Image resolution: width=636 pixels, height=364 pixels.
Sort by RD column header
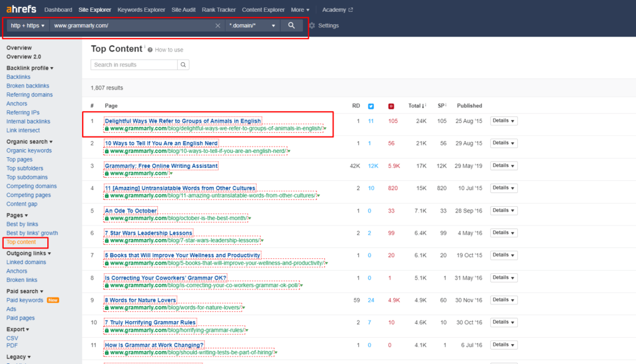356,106
